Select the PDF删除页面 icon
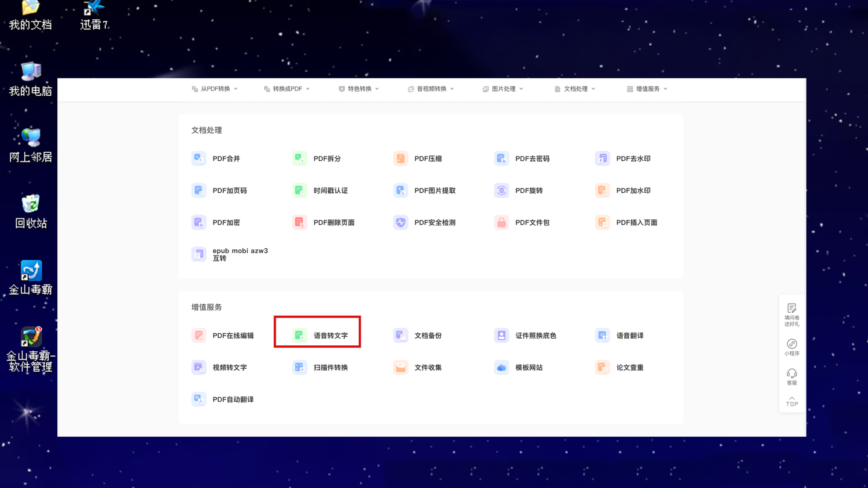This screenshot has height=488, width=868. coord(300,222)
